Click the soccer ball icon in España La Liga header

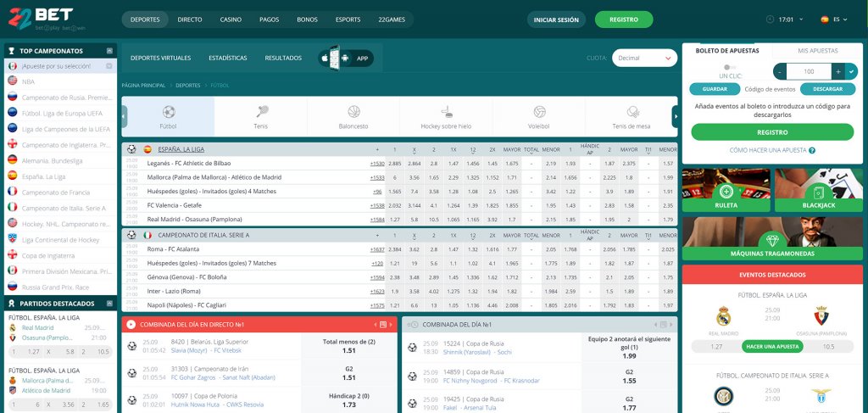(x=131, y=149)
